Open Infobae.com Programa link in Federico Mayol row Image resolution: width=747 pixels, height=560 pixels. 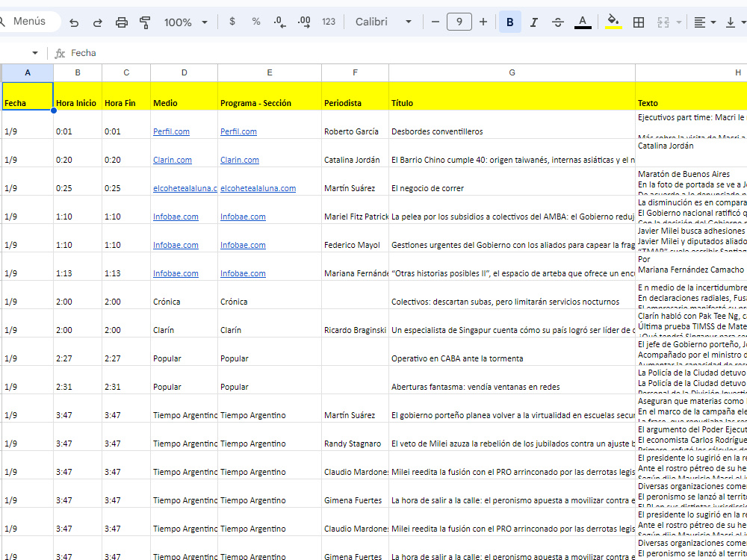(243, 245)
